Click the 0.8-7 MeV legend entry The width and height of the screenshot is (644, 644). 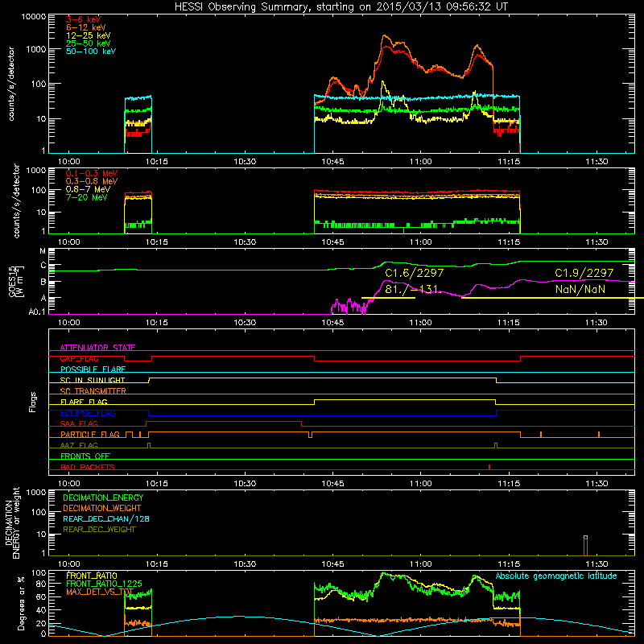click(88, 189)
